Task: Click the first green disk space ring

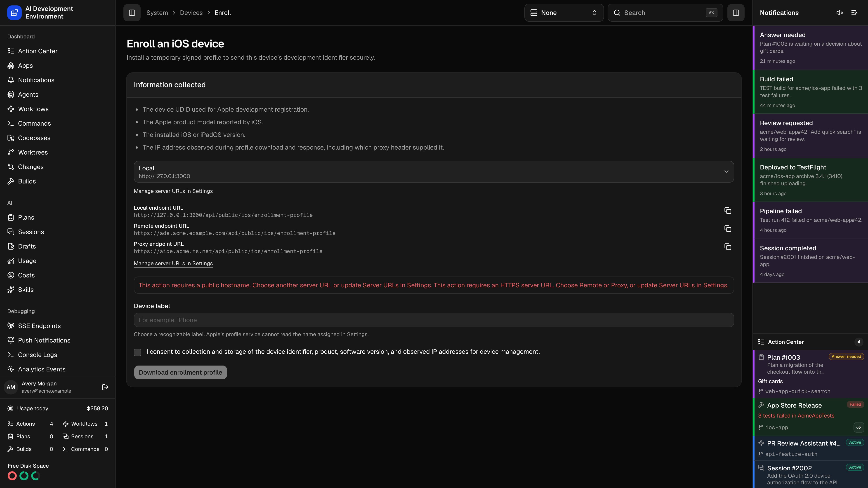Action: (x=24, y=476)
